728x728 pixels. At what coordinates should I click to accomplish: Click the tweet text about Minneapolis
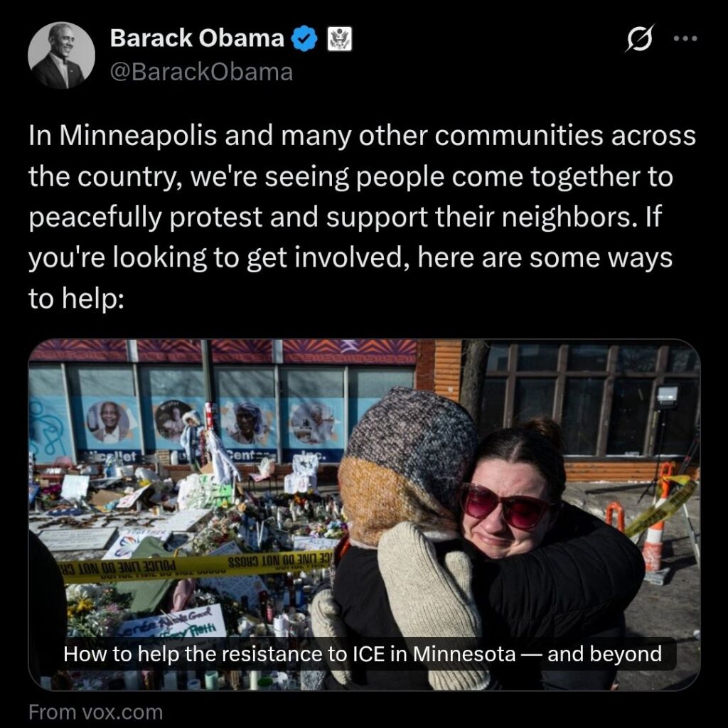click(362, 217)
